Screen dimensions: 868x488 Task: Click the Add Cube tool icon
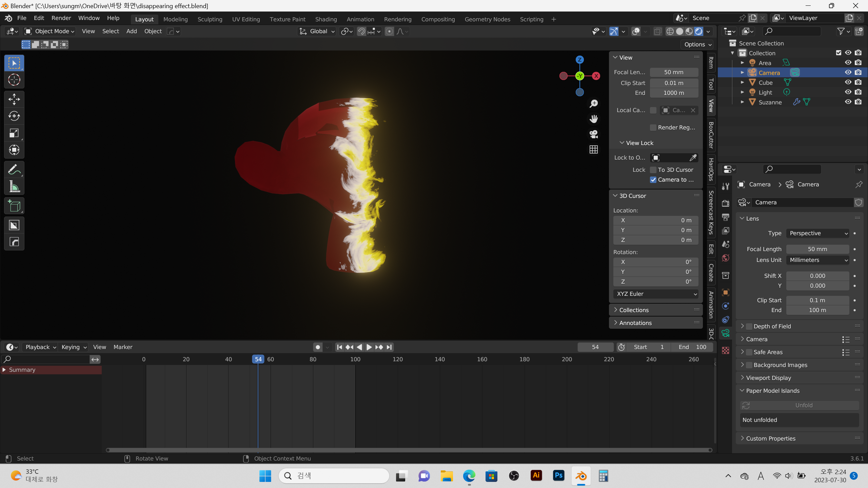(x=14, y=206)
